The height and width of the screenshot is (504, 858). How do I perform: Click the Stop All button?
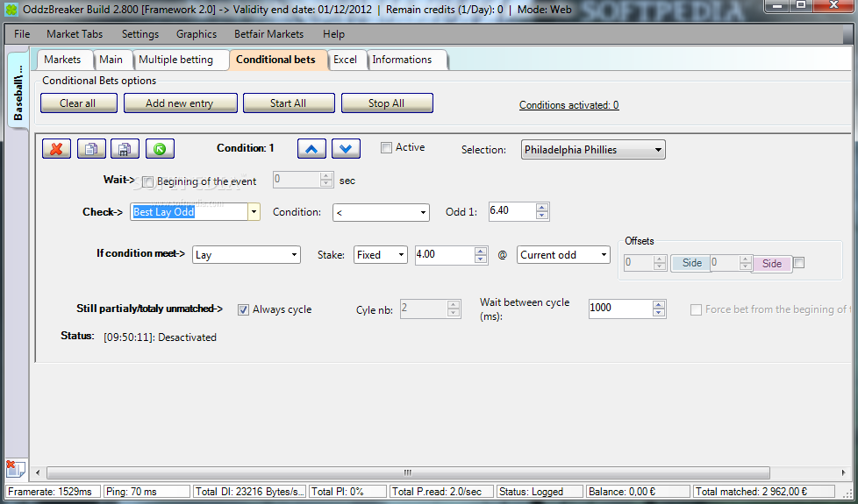(386, 103)
